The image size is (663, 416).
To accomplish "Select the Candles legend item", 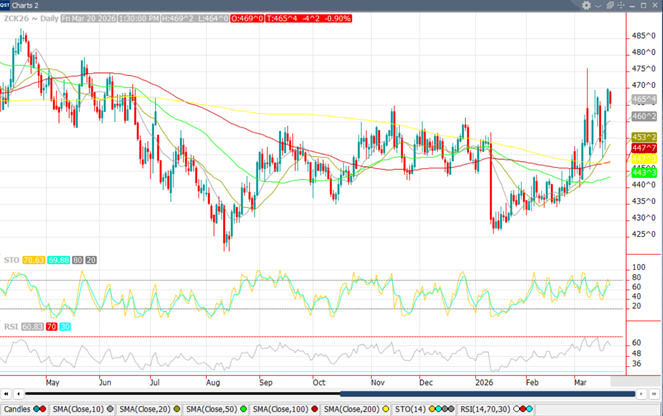I will coord(17,410).
